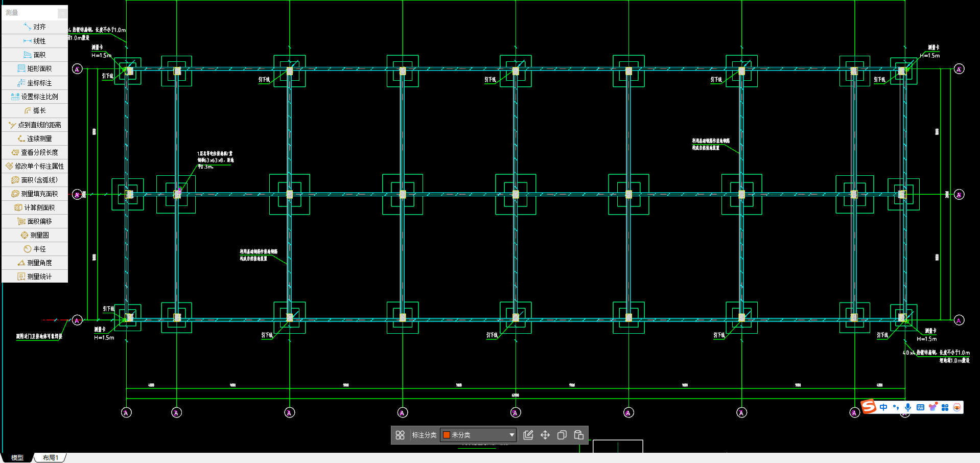The image size is (980, 463).
Task: Click the Sogou microphone voice input icon
Action: pos(908,407)
